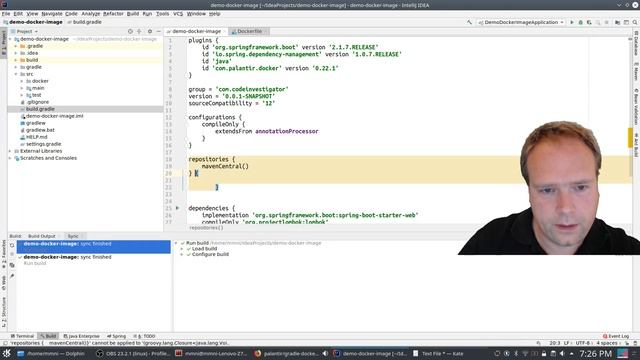Viewport: 640px width, 360px height.
Task: Click the volume icon in system tray
Action: [x=562, y=353]
